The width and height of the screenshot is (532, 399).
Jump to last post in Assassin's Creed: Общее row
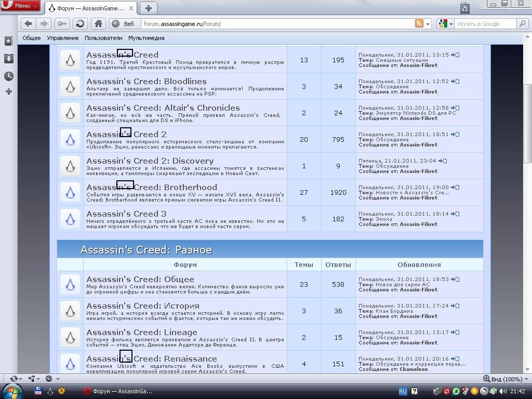pyautogui.click(x=455, y=279)
